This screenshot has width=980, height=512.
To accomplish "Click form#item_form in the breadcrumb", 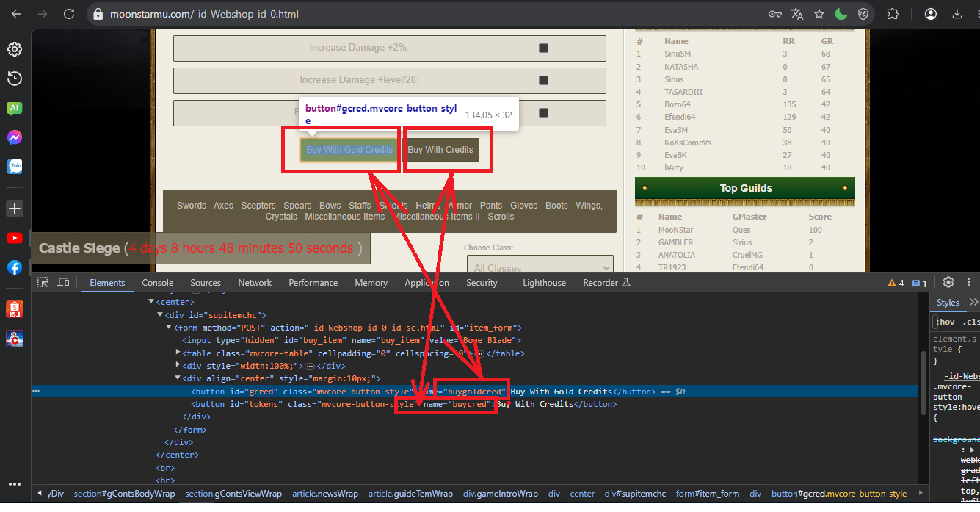I will (708, 494).
